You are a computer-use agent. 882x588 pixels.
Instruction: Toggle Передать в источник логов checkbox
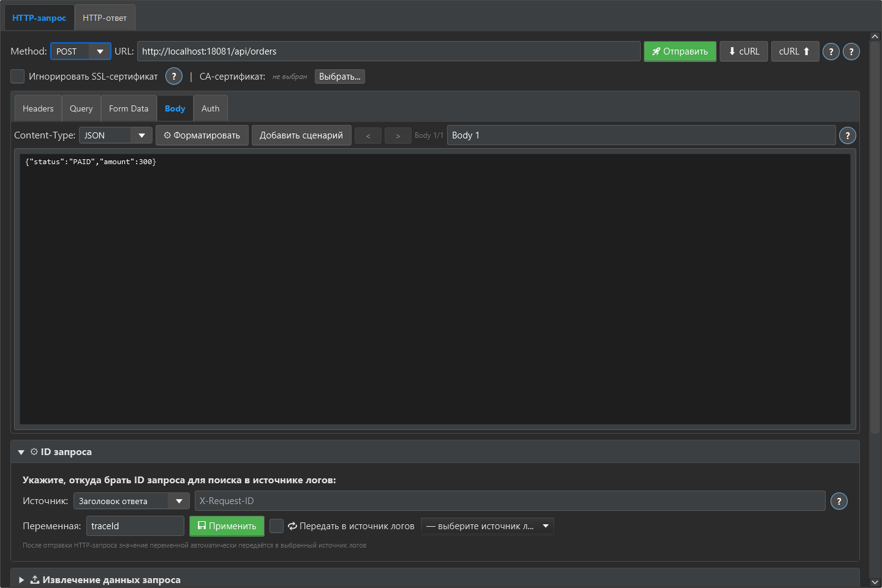coord(277,526)
